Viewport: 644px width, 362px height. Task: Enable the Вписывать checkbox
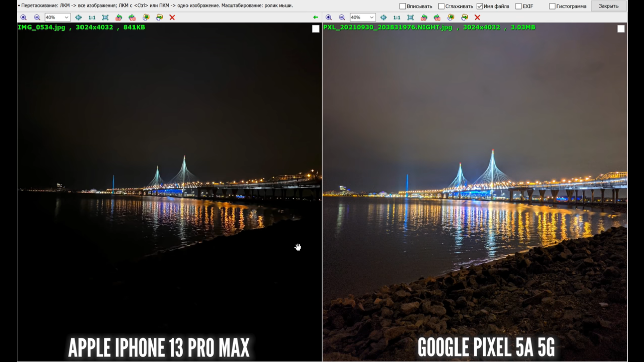[x=403, y=6]
